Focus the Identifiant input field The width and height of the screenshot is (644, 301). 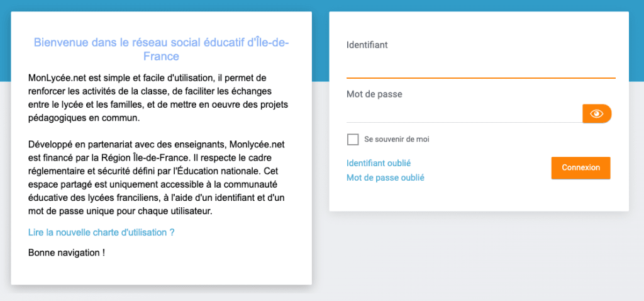pyautogui.click(x=481, y=66)
